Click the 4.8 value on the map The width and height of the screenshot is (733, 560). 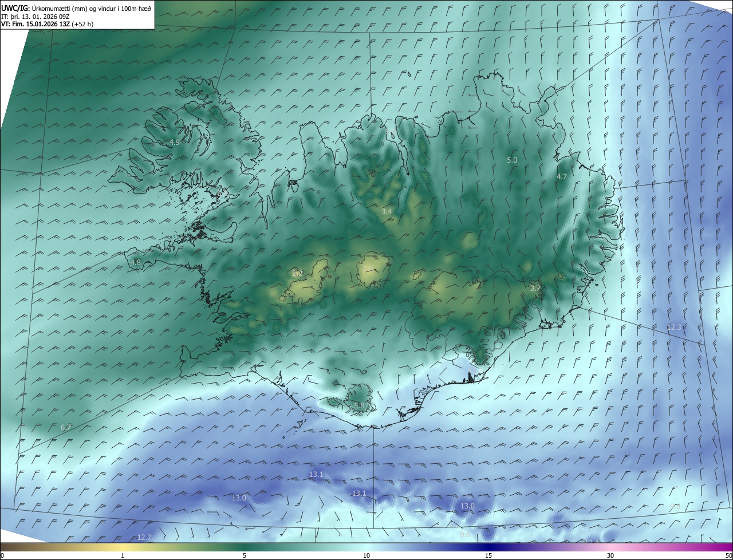click(x=136, y=263)
